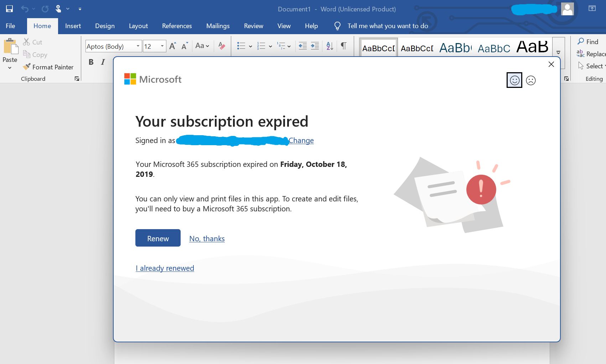
Task: Switch to the Review ribbon tab
Action: [253, 26]
